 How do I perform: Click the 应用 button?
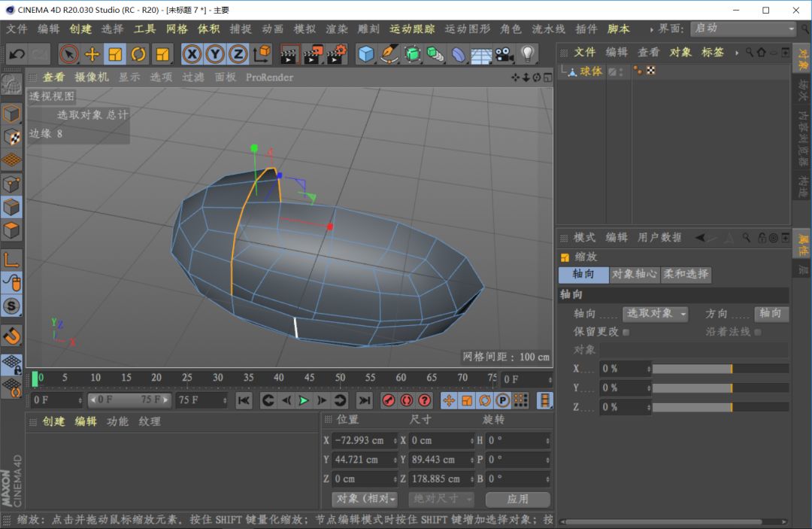517,499
